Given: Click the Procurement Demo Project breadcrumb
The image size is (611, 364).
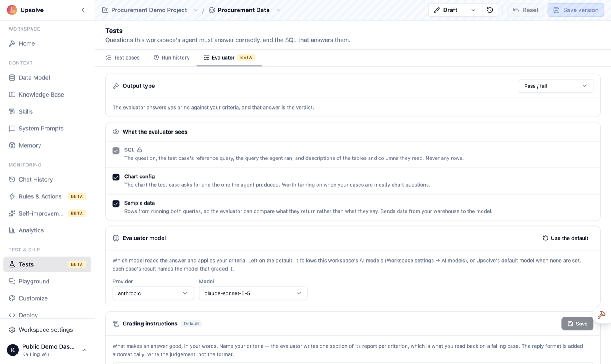Looking at the screenshot, I should (145, 10).
